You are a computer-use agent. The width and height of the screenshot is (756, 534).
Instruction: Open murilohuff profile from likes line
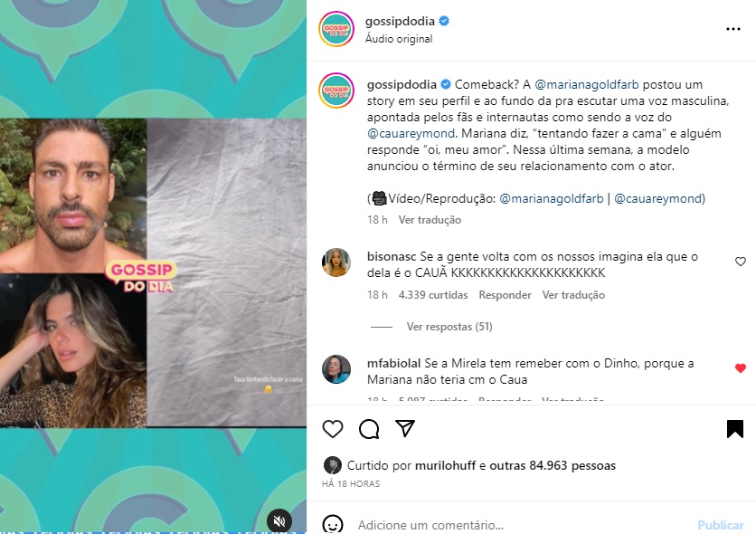pyautogui.click(x=445, y=465)
